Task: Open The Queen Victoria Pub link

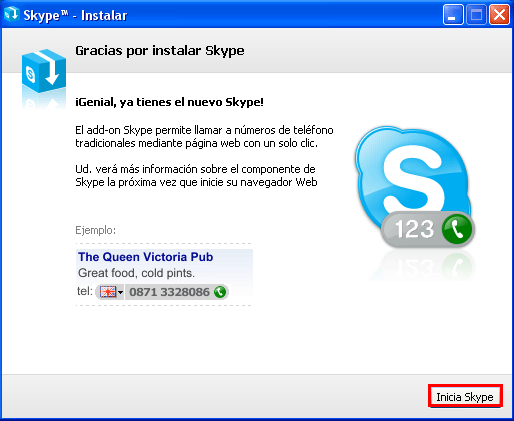Action: (x=146, y=257)
